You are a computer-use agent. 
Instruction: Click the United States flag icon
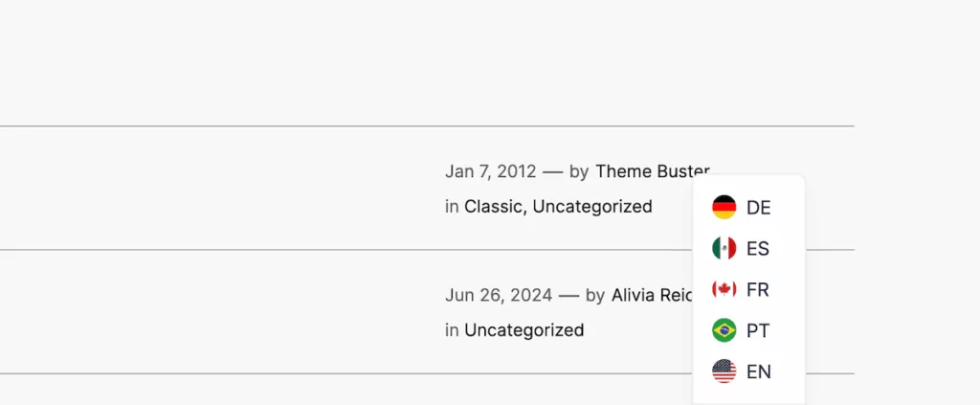pyautogui.click(x=724, y=371)
